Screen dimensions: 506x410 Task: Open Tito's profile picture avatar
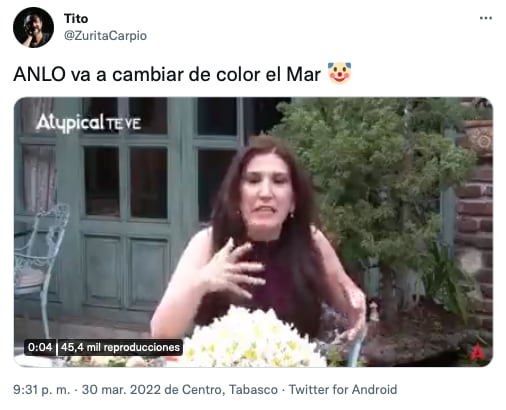tap(33, 27)
